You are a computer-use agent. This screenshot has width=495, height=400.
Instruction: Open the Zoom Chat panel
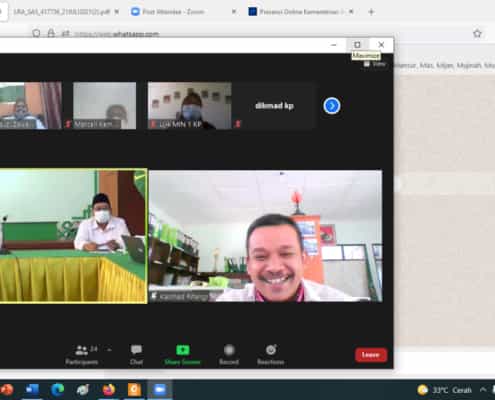coord(136,355)
